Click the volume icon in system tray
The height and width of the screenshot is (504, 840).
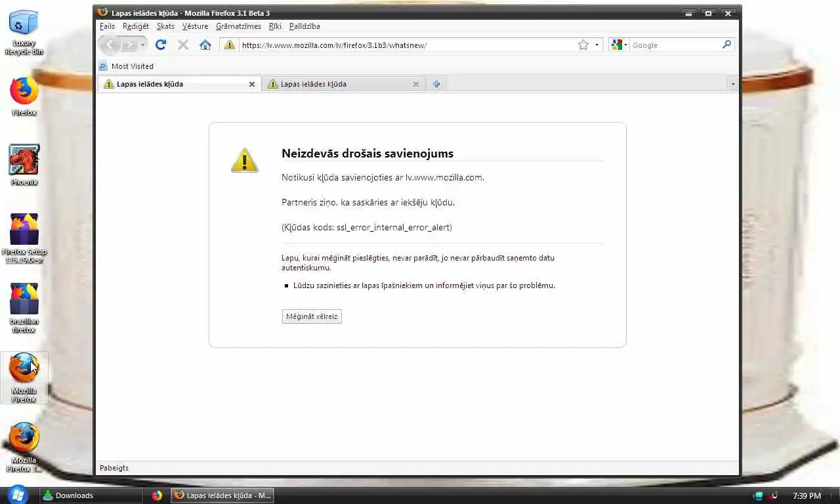tap(774, 495)
